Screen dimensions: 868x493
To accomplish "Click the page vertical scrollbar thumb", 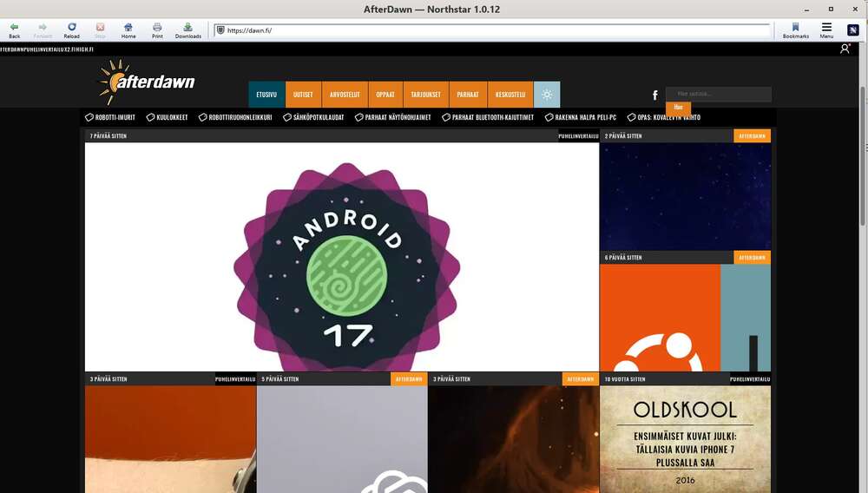I will [x=863, y=156].
